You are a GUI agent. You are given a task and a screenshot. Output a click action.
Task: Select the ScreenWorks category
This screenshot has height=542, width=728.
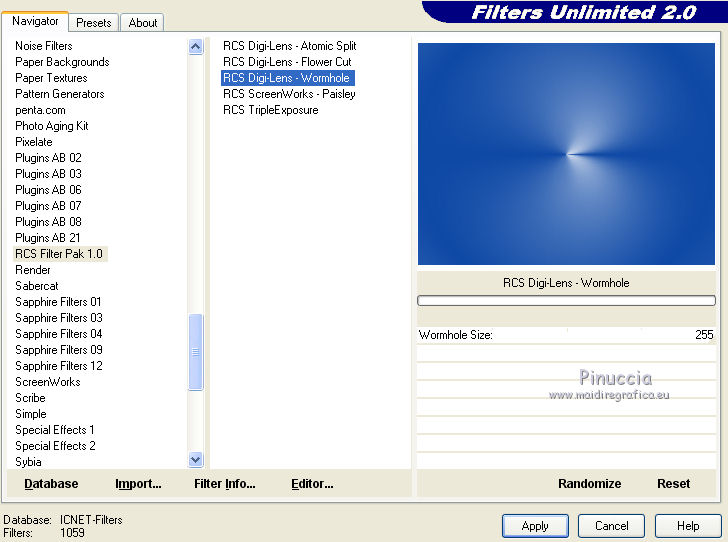coord(48,382)
